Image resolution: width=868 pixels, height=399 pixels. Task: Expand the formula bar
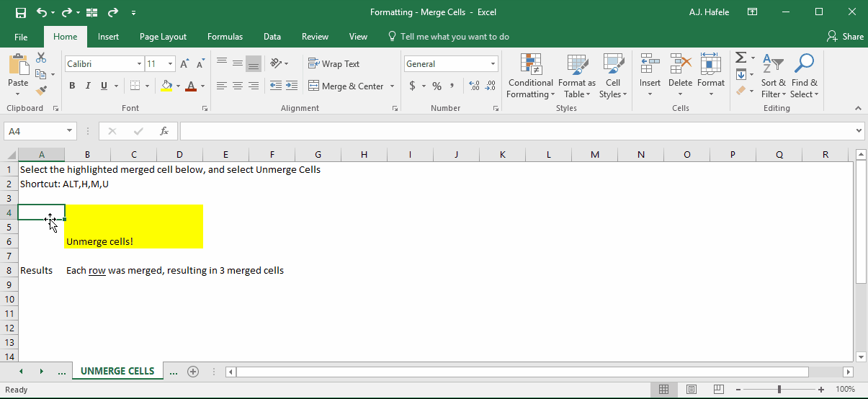click(x=858, y=131)
